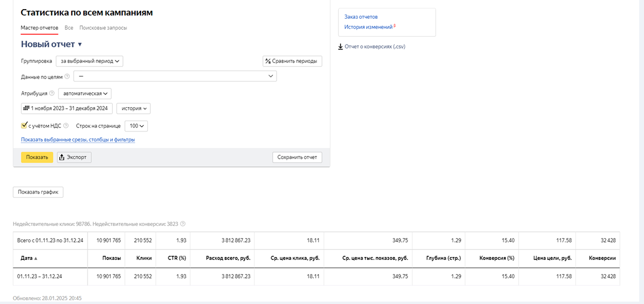Click Сохранить отчет button
This screenshot has width=644, height=304.
(x=297, y=157)
